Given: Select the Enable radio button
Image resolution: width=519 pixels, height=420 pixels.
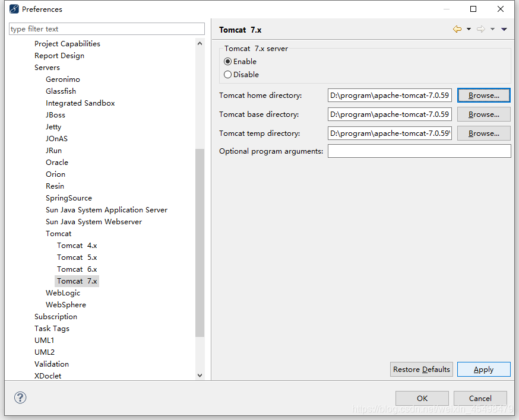Looking at the screenshot, I should [227, 62].
